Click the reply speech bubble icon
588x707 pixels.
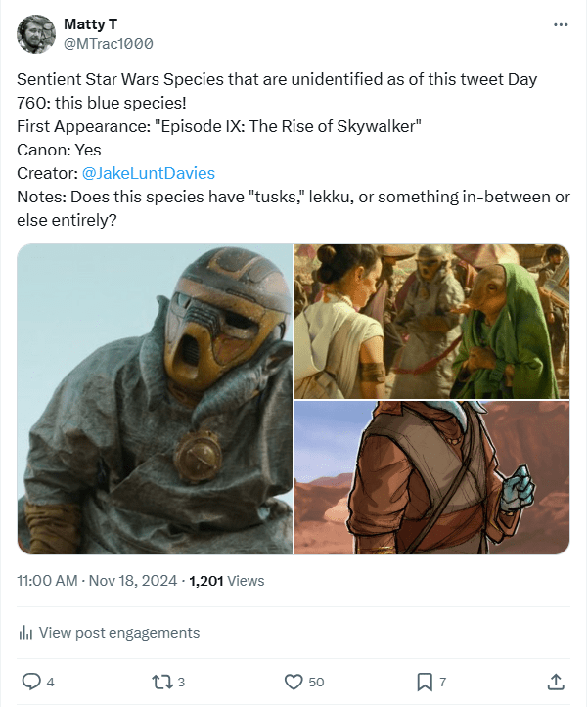(30, 681)
